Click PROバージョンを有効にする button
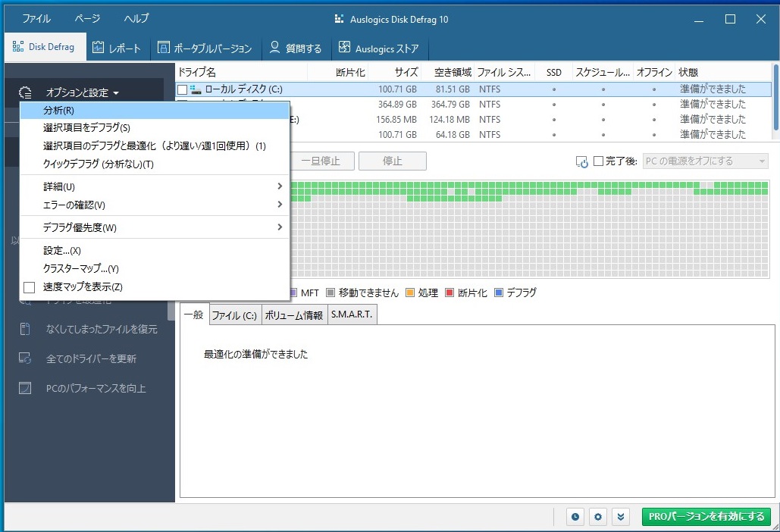This screenshot has width=780, height=532. pos(706,517)
